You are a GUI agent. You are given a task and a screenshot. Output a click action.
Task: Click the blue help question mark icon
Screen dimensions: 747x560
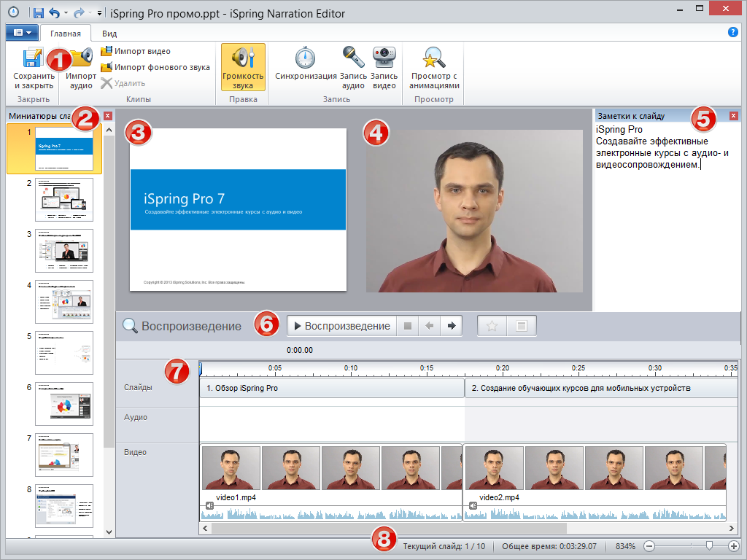(732, 32)
